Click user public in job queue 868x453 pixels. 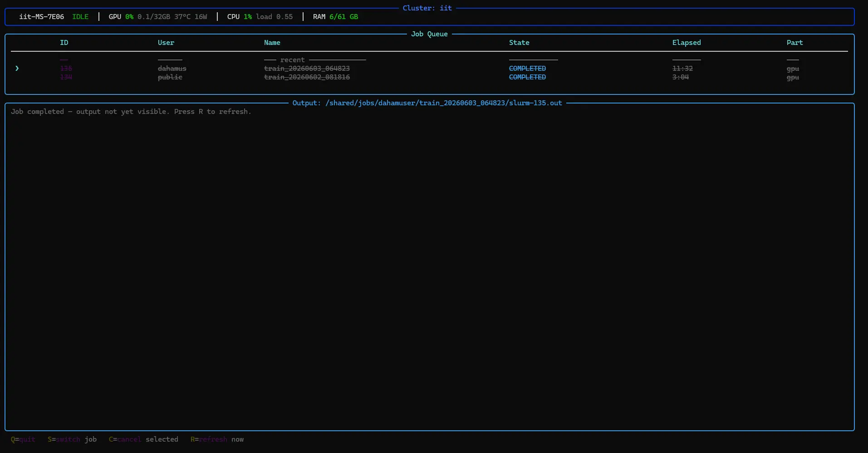coord(170,77)
